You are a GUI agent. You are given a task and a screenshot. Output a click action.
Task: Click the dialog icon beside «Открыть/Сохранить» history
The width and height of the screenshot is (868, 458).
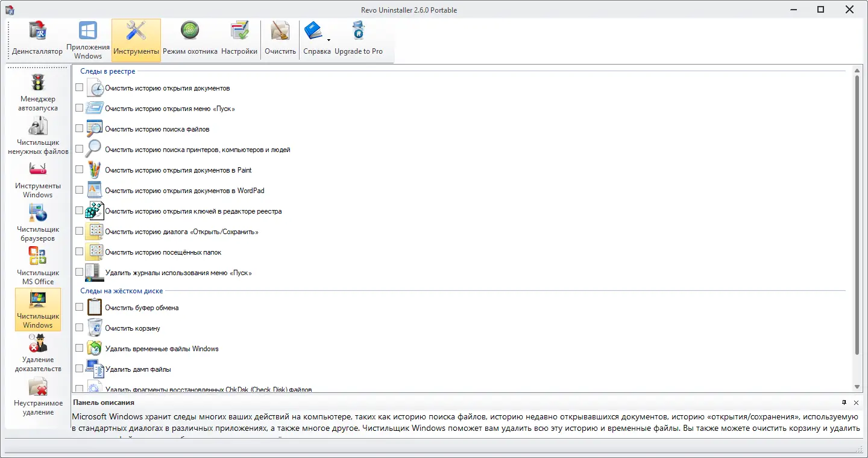(95, 231)
